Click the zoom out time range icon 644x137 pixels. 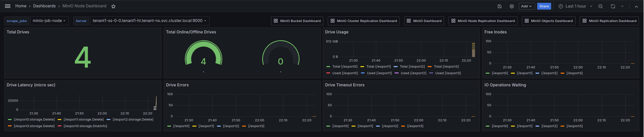point(600,6)
